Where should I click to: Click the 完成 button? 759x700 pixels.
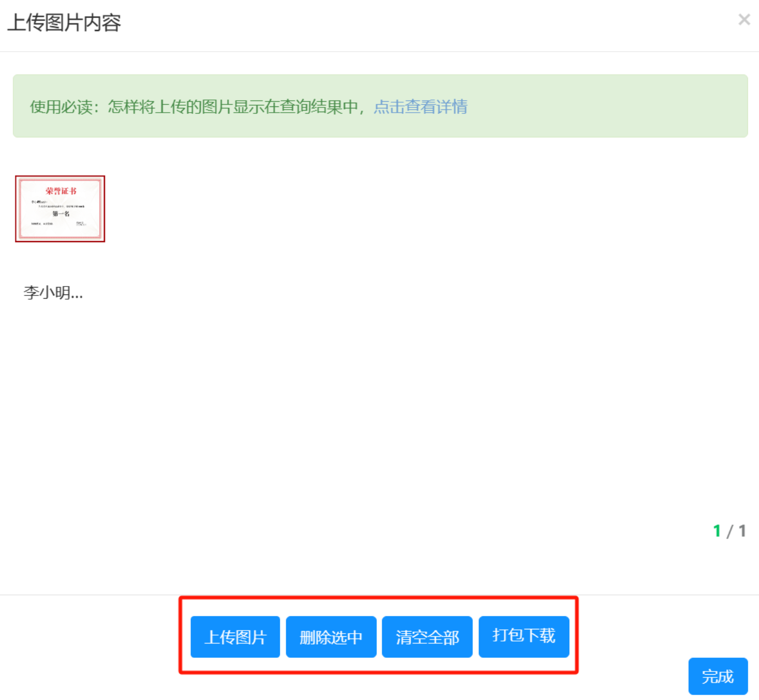click(718, 676)
